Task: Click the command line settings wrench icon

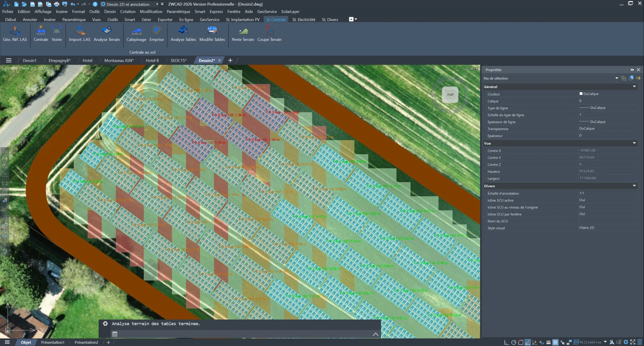Action: (105, 323)
